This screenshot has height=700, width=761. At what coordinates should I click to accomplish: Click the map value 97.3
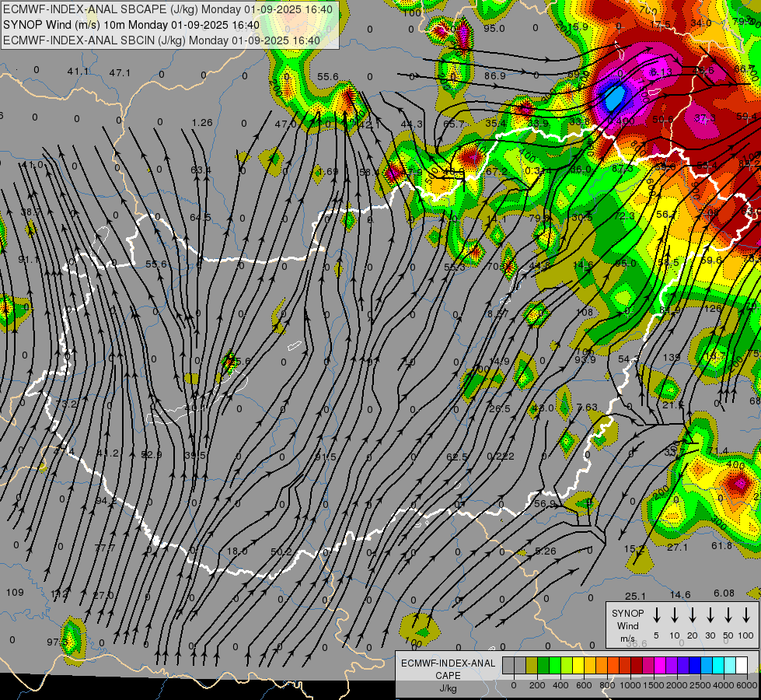[x=58, y=642]
